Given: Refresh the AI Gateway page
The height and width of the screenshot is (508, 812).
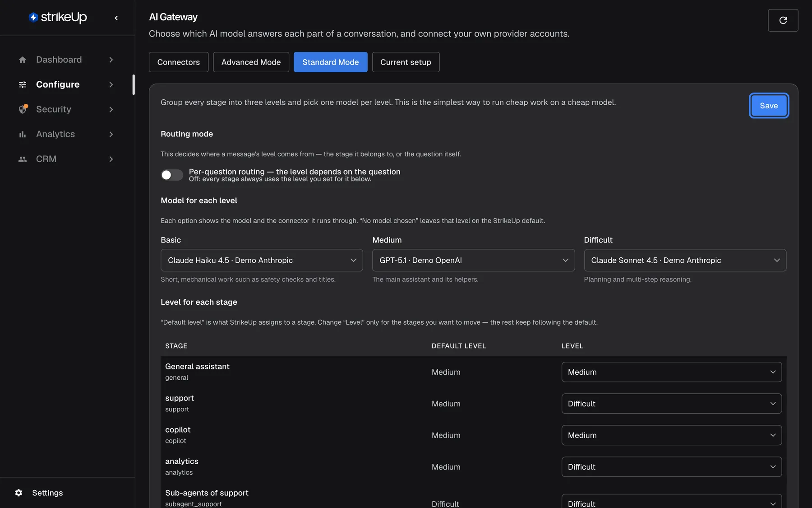Looking at the screenshot, I should [783, 20].
